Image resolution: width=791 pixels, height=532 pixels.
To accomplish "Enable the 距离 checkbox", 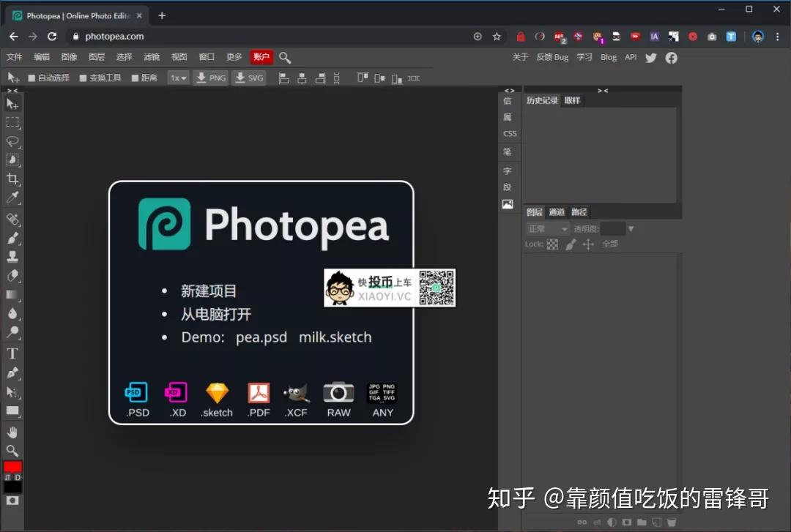I will pos(135,78).
